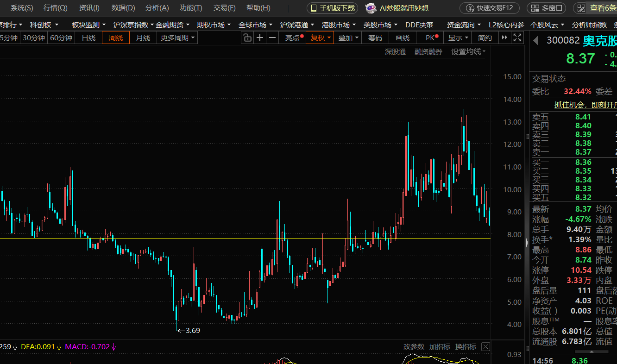Open the 多窗口 multi-window view
Screen dimensions: 617x364
547,8
